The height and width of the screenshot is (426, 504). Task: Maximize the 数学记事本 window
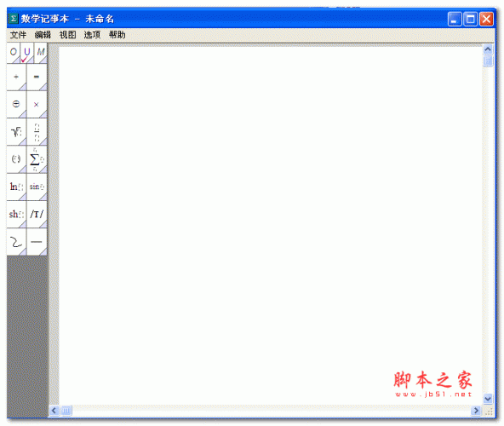click(x=470, y=20)
